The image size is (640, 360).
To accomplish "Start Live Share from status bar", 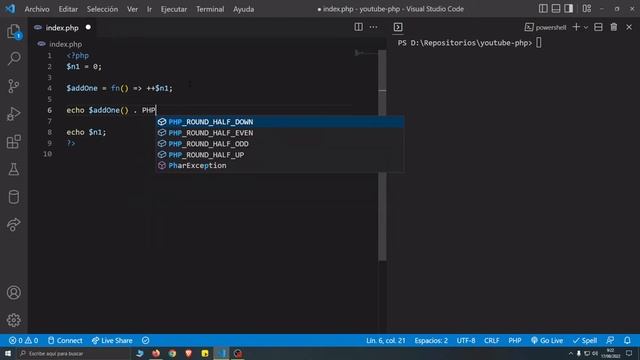I will [112, 340].
